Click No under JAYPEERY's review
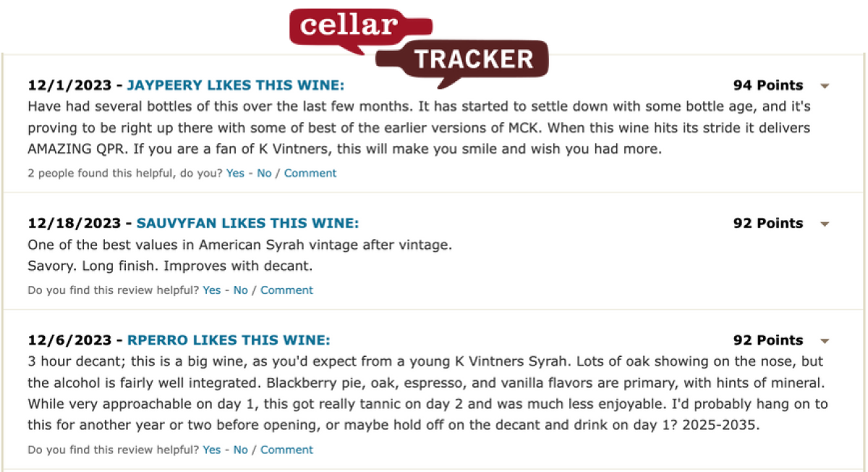The width and height of the screenshot is (868, 472). point(264,173)
